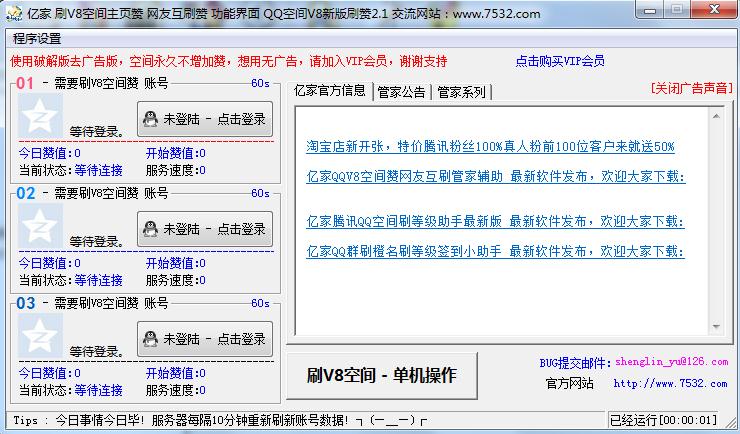Screen dimensions: 740x434
Task: Click 今日赞值:0 under account 02
Action: coord(50,263)
